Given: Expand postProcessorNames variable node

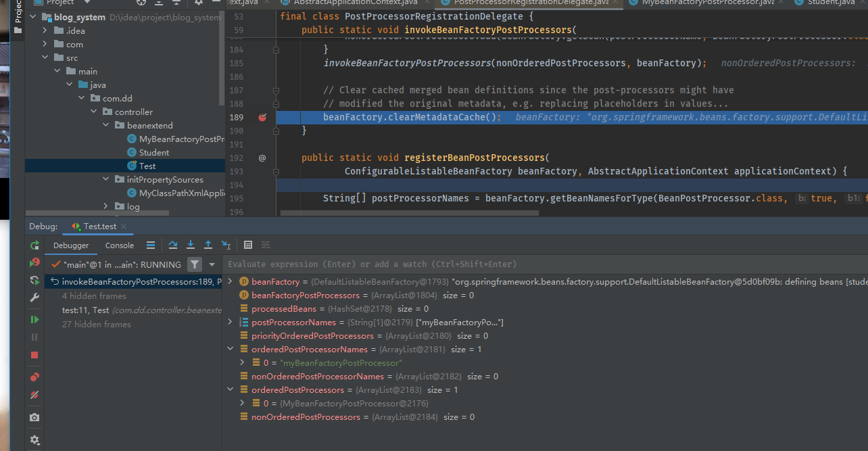Looking at the screenshot, I should click(231, 322).
